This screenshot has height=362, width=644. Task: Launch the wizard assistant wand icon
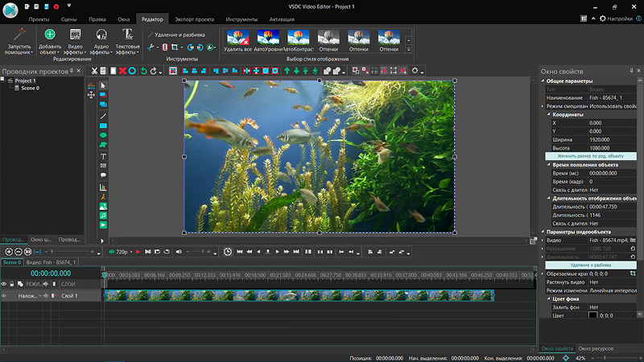pos(19,35)
